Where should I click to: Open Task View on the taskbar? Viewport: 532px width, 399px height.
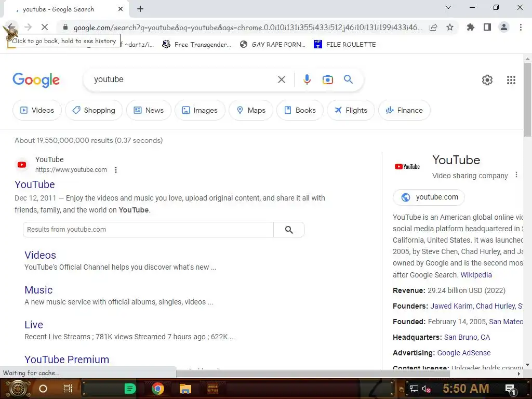(68, 389)
